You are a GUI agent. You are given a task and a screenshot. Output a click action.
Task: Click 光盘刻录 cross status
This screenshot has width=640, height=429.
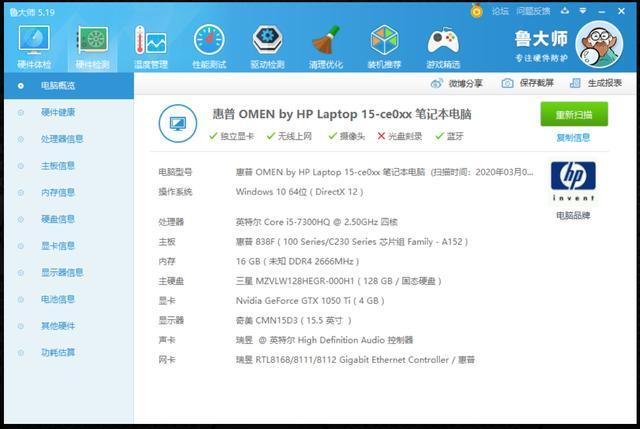[x=399, y=136]
